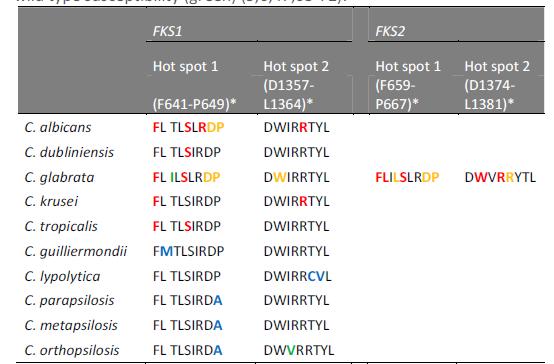Select the FKS1 Hot spot 1 heading
The image size is (554, 364).
(x=195, y=85)
